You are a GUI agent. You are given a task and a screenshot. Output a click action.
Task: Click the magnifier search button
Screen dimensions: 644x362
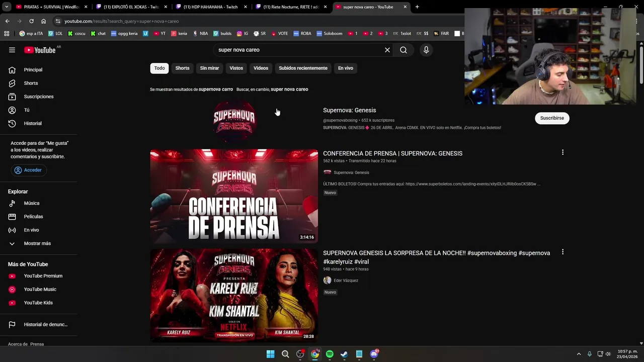[x=404, y=50]
